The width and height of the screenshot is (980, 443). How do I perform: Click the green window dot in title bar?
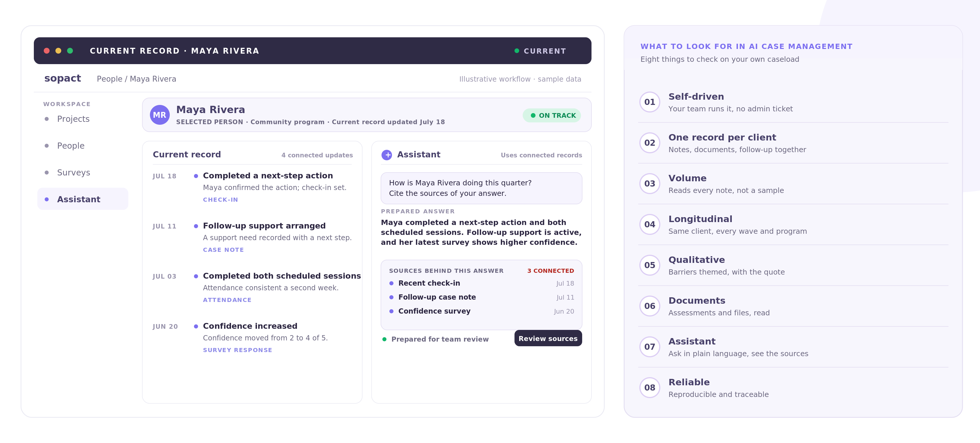click(x=70, y=51)
